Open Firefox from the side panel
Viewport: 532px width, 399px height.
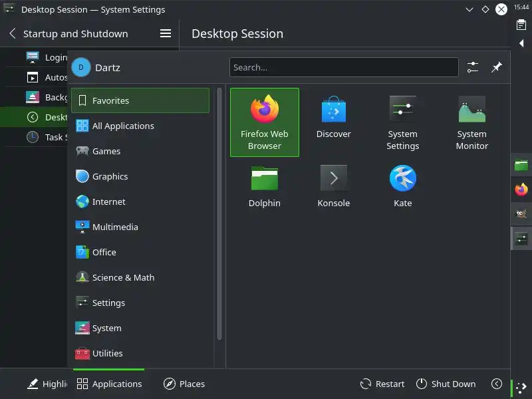coord(521,190)
